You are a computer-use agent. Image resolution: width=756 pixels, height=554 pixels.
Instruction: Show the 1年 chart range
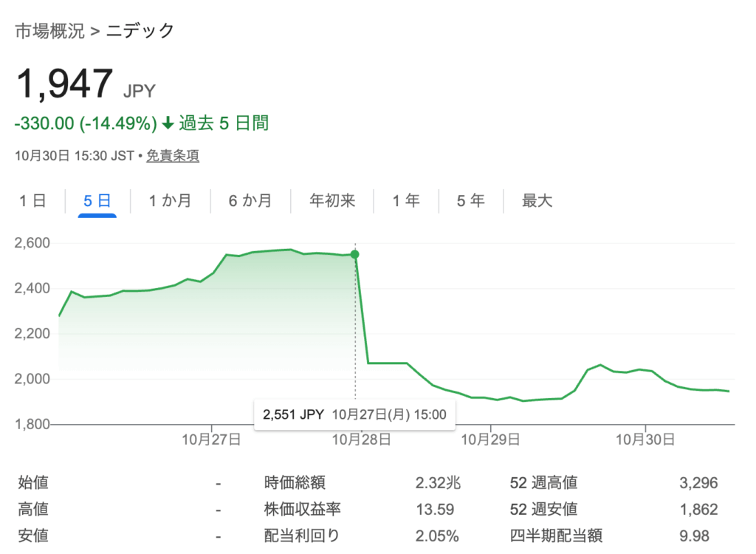coord(406,200)
